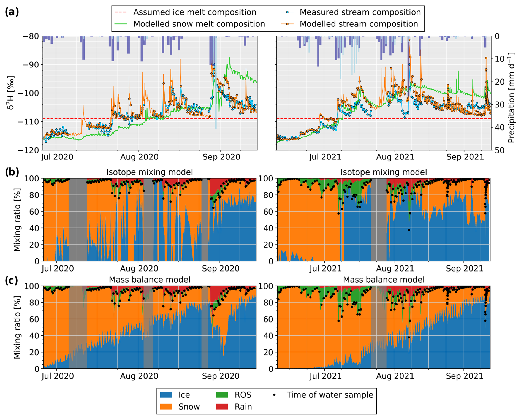The width and height of the screenshot is (521, 420).
Task: Click 'Isotope mixing model' title above the 2020 chart
Action: click(x=150, y=172)
